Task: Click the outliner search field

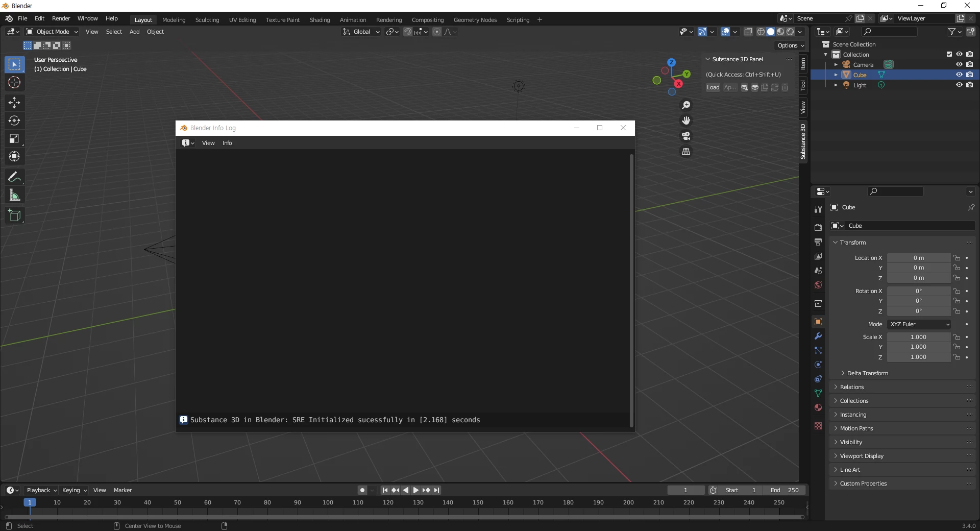Action: point(889,32)
